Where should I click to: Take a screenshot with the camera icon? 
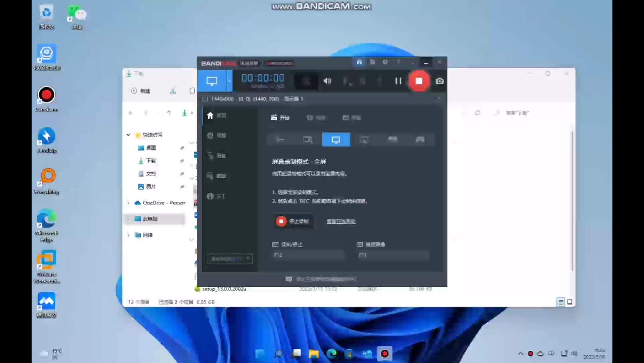(x=439, y=81)
